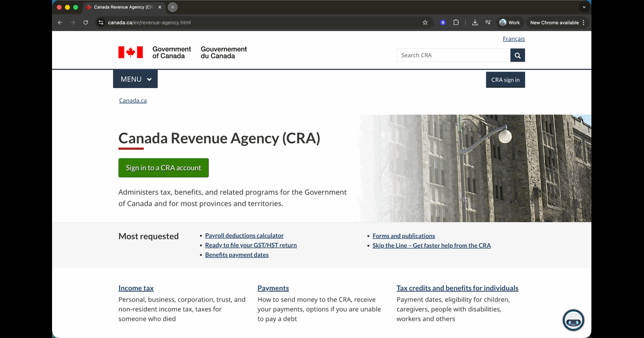644x338 pixels.
Task: Expand the MENU dropdown
Action: tap(135, 79)
